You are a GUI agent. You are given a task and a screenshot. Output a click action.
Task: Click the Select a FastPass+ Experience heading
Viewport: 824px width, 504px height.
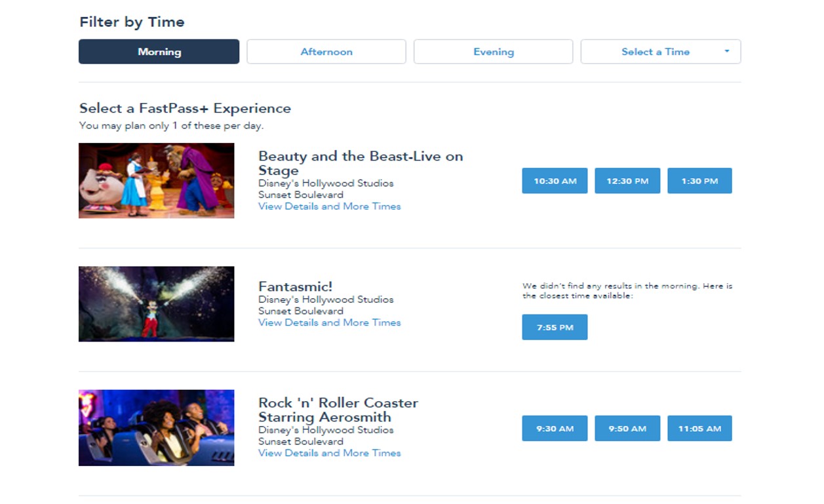click(185, 108)
